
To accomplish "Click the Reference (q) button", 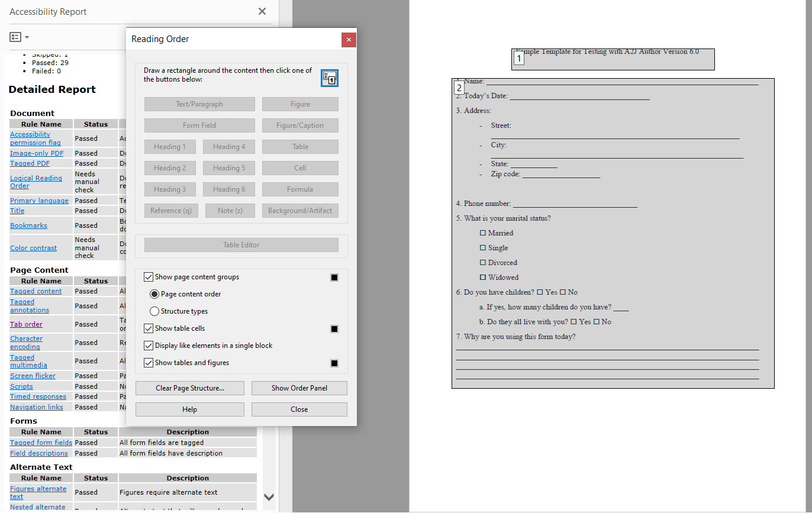I will point(171,211).
